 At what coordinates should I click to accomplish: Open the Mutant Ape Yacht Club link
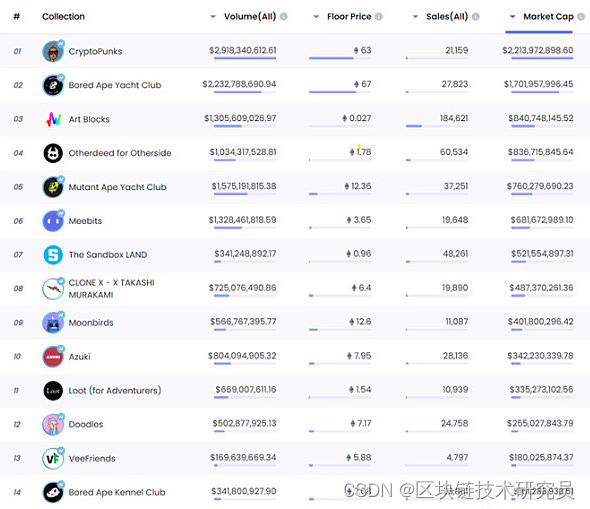point(117,187)
